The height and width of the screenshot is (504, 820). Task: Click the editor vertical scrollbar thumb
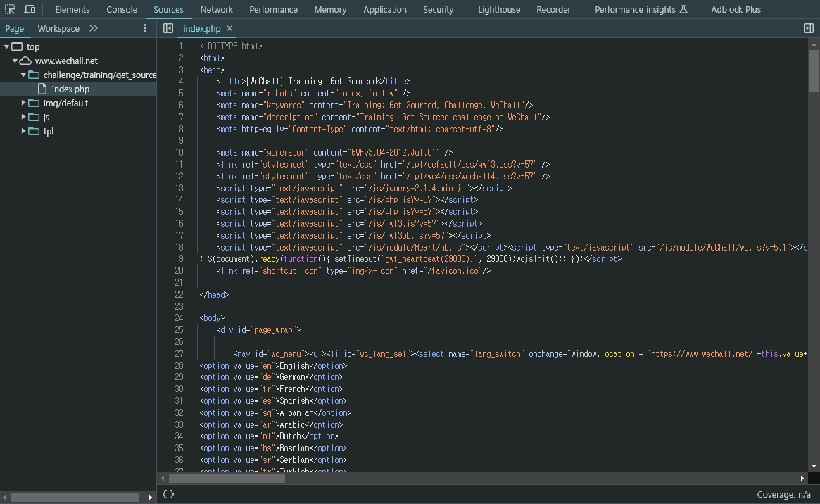tap(814, 70)
